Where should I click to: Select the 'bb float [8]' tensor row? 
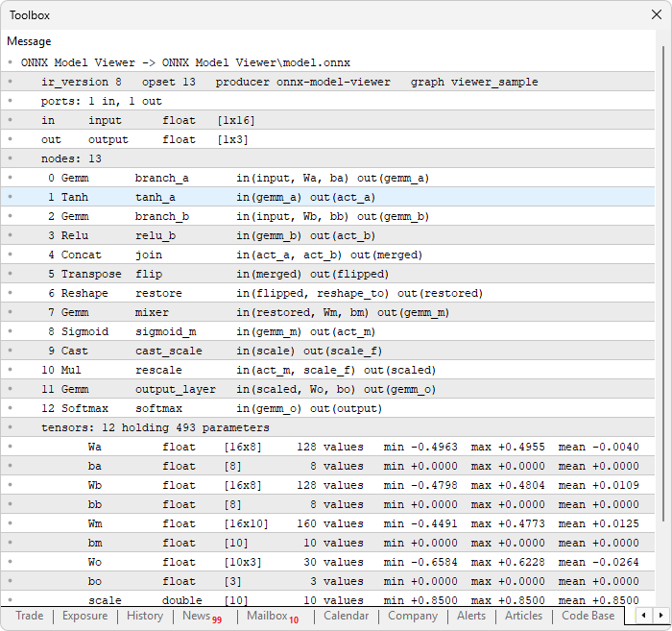[327, 504]
